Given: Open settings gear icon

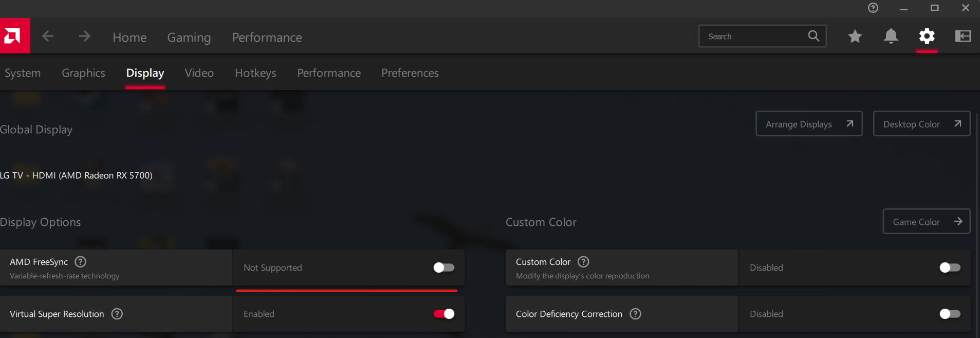Looking at the screenshot, I should pyautogui.click(x=927, y=36).
